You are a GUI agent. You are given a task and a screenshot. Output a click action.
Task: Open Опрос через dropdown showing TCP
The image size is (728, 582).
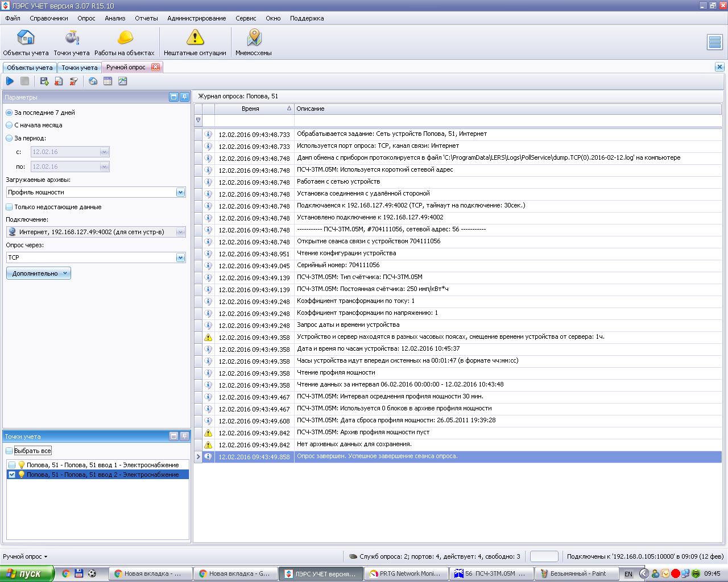click(x=181, y=257)
